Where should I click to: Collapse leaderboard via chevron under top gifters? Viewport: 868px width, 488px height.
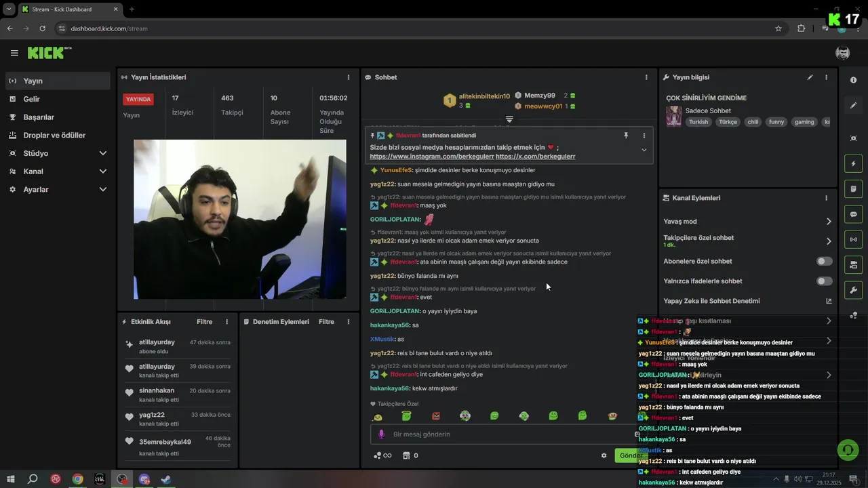pos(509,119)
